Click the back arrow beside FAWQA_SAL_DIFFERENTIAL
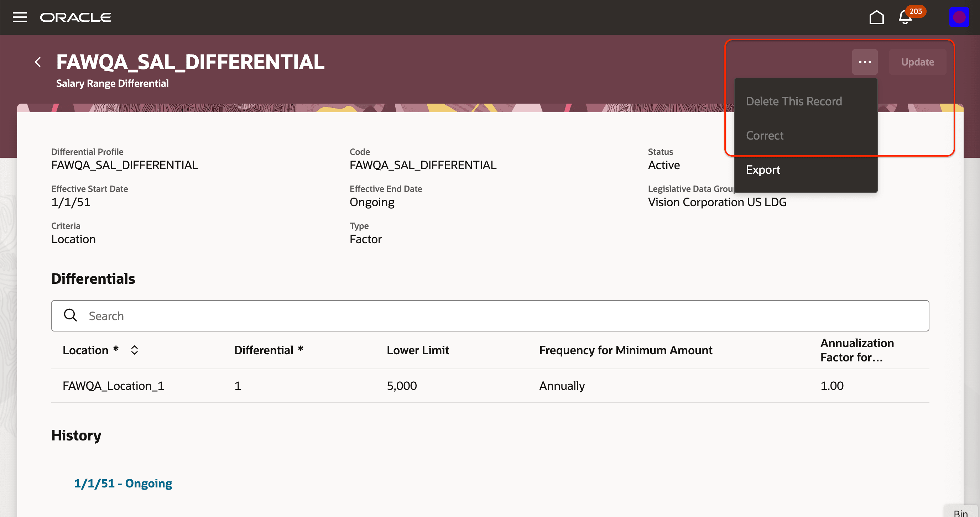The width and height of the screenshot is (980, 517). point(38,62)
